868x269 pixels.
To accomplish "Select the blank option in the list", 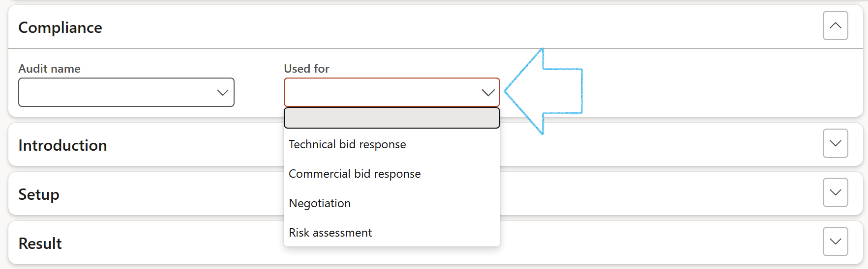I will (391, 118).
